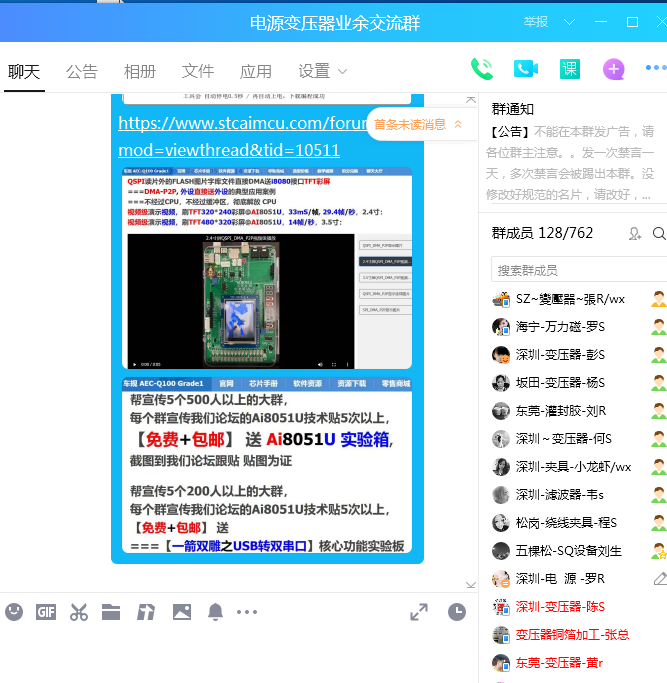Click the avatar of SZ~變壓器~張R/wx
The height and width of the screenshot is (683, 667).
501,299
